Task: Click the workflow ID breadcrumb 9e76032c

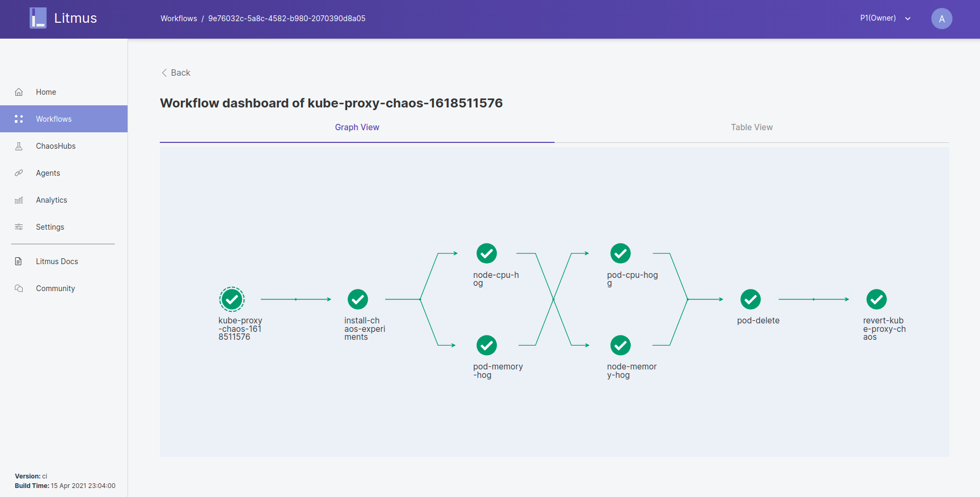Action: [x=287, y=19]
